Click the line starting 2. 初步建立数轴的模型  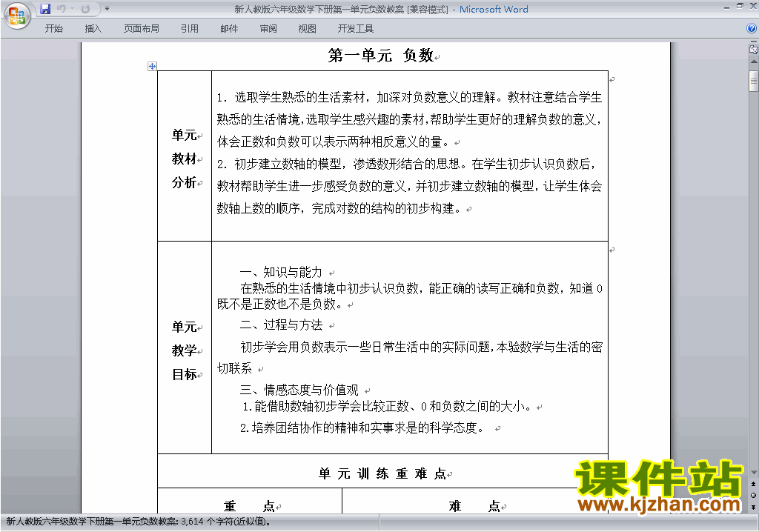coord(406,164)
